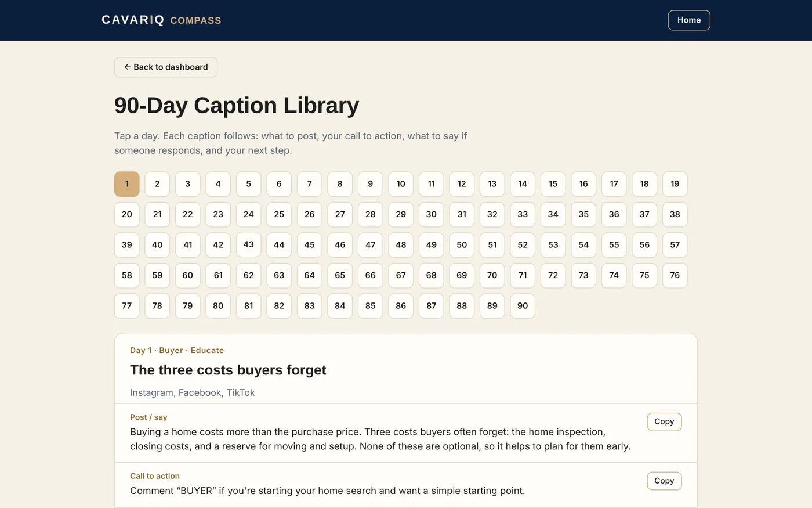The height and width of the screenshot is (508, 812).
Task: Choose day 66 button
Action: [371, 276]
